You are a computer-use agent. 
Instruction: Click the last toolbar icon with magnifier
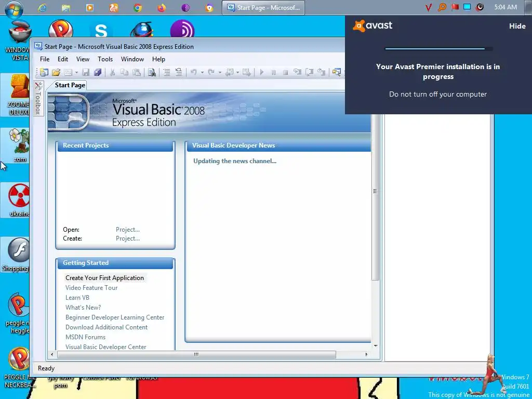(x=336, y=72)
